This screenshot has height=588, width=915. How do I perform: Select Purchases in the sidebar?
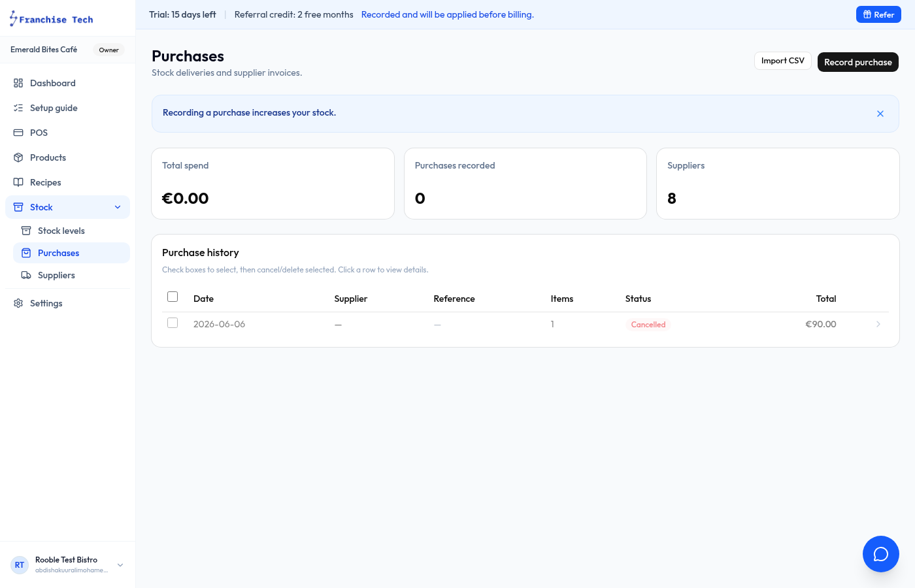[71, 253]
